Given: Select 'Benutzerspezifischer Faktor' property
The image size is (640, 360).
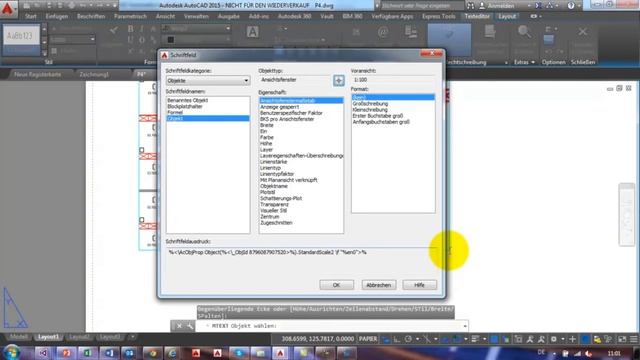Looking at the screenshot, I should click(x=291, y=113).
